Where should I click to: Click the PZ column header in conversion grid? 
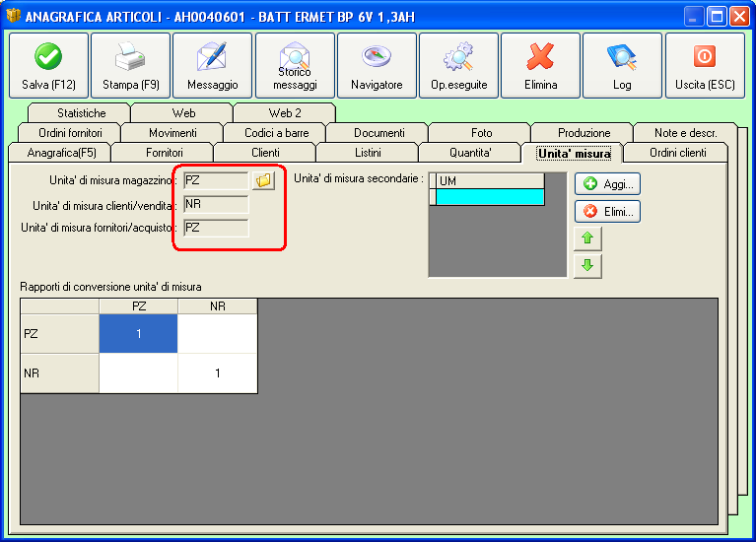138,306
